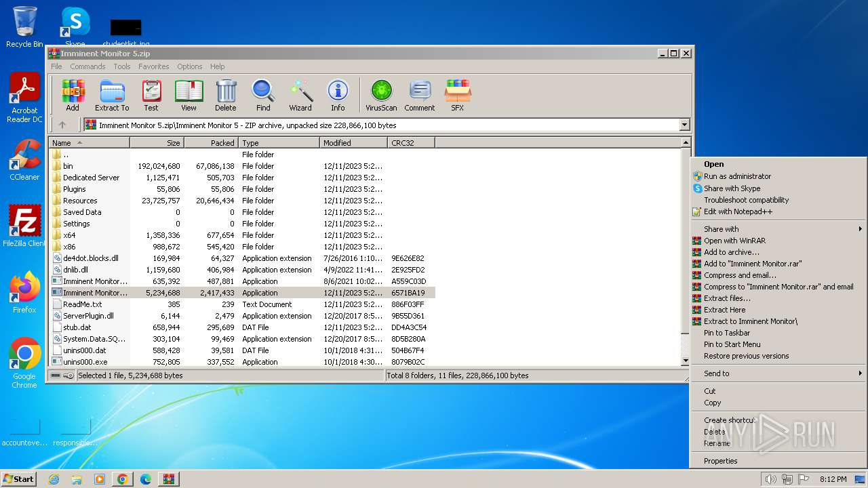Choose Run as administrator from context menu
Viewport: 868px width, 488px height.
(x=778, y=176)
